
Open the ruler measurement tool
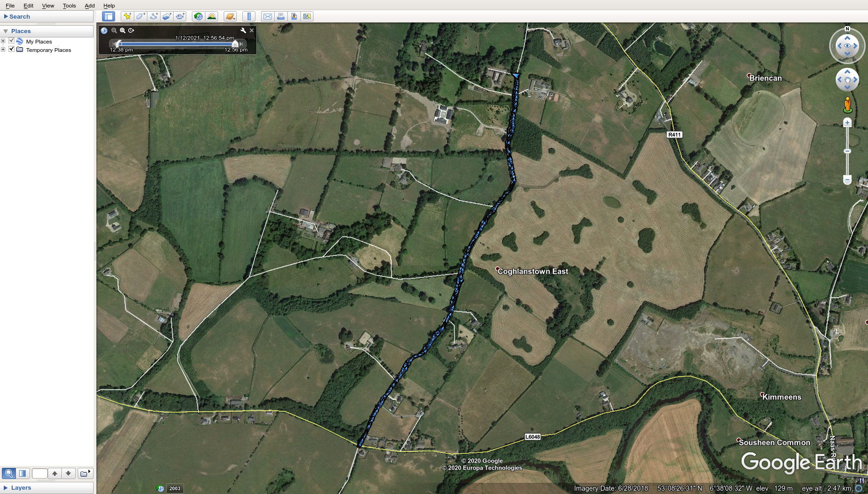(248, 16)
